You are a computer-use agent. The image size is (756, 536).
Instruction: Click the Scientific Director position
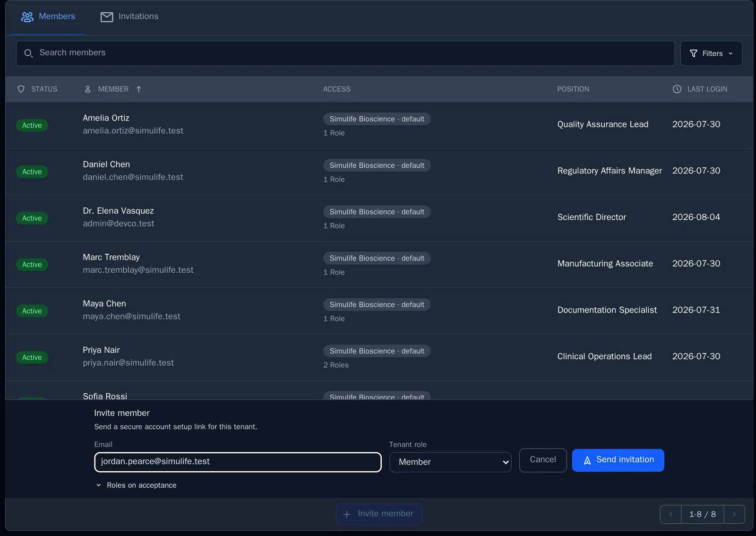pos(592,217)
